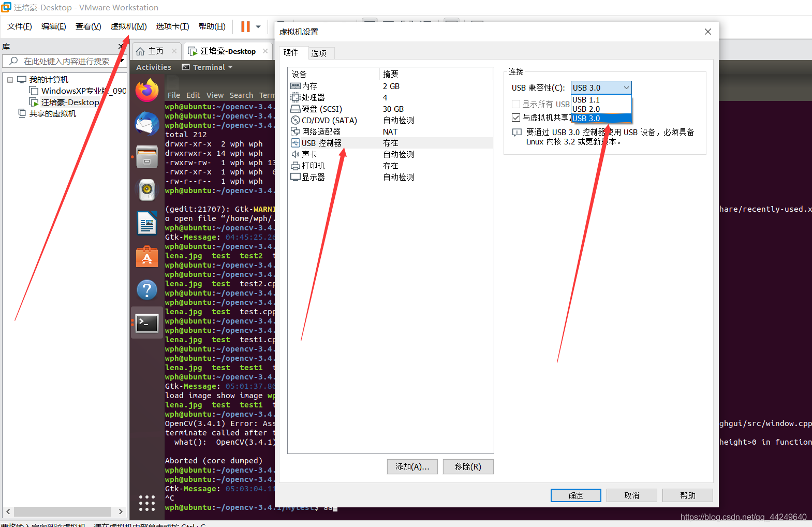Click the home icon on 主页 tab
Viewport: 812px width, 527px height.
click(x=140, y=51)
